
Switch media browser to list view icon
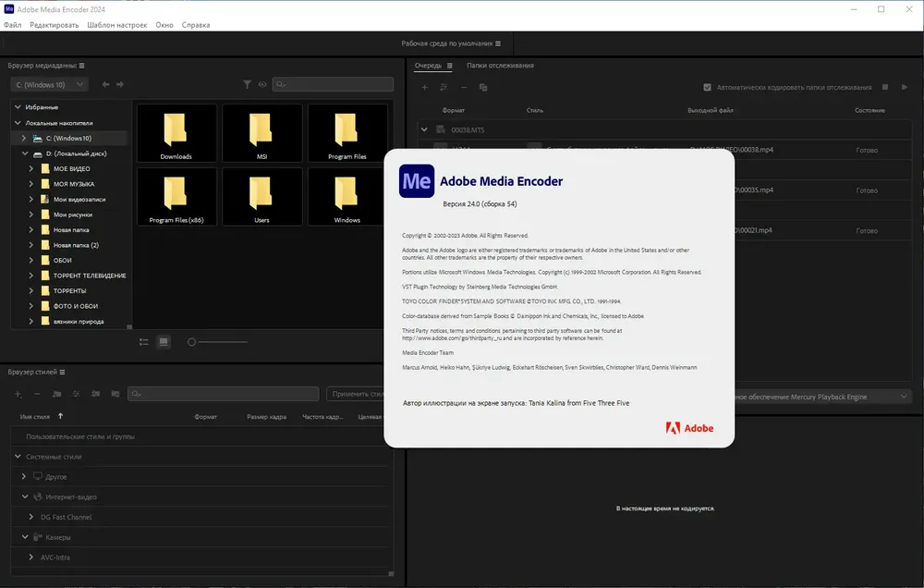[144, 341]
